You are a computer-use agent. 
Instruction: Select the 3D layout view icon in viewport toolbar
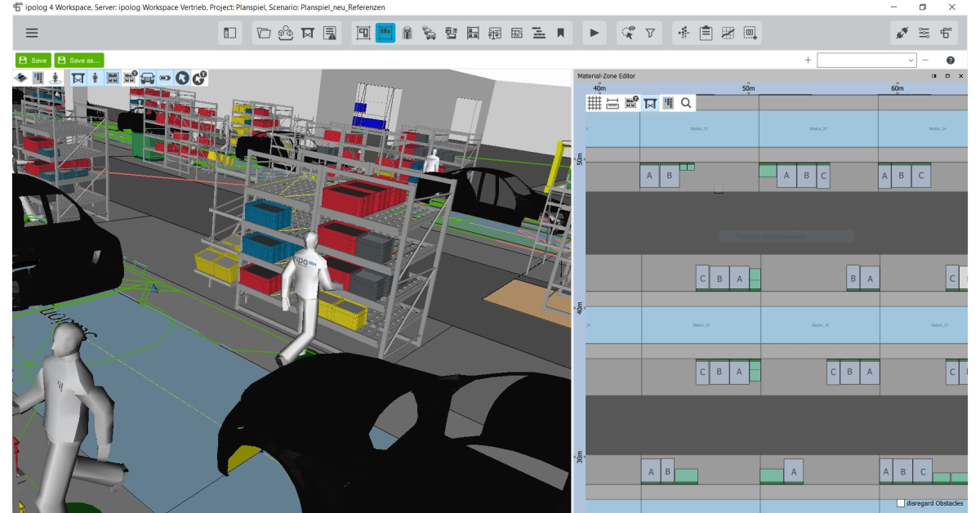click(x=21, y=78)
